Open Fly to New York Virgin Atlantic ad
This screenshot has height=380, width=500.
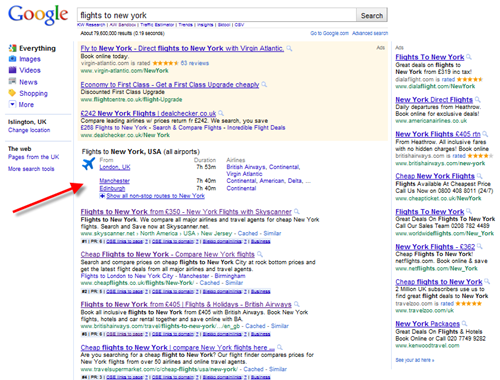pos(182,48)
